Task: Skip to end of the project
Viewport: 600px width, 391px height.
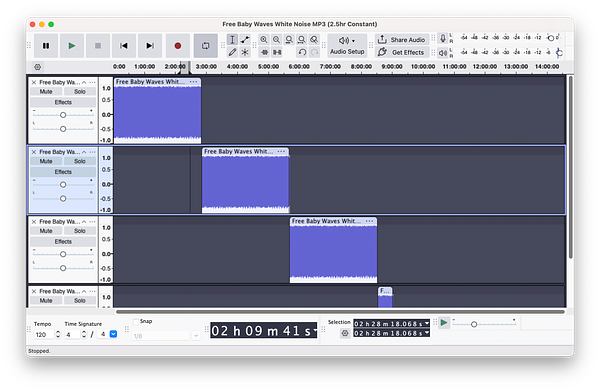Action: [150, 46]
